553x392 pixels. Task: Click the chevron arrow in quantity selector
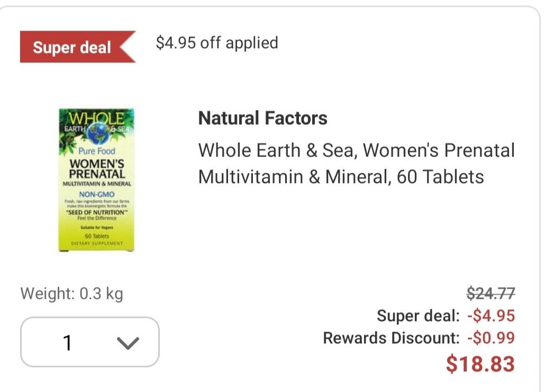128,343
